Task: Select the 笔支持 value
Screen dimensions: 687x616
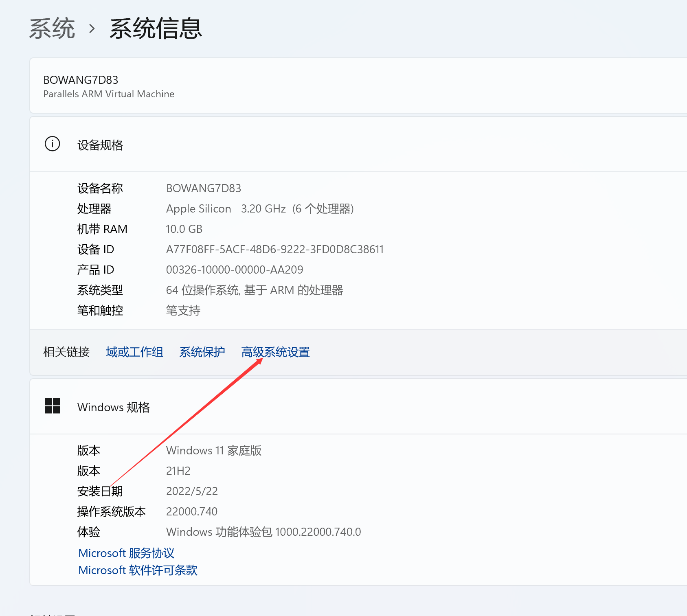Action: pyautogui.click(x=183, y=310)
